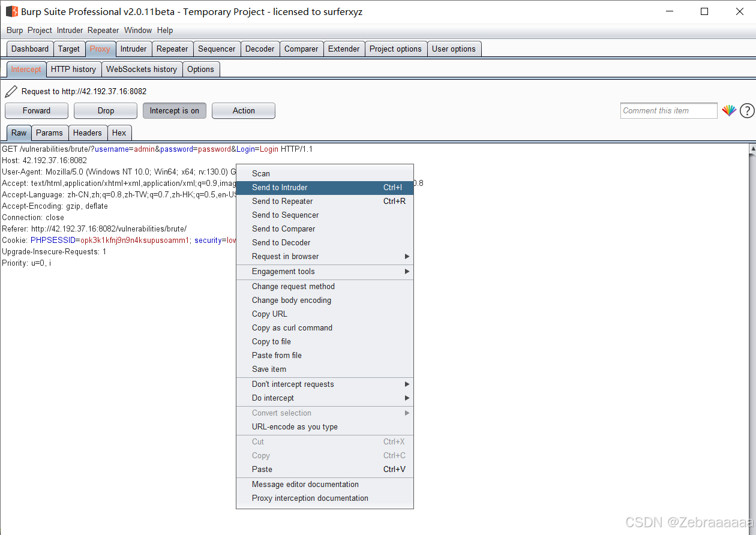The width and height of the screenshot is (756, 535).
Task: Expand Request in browser submenu
Action: 325,256
